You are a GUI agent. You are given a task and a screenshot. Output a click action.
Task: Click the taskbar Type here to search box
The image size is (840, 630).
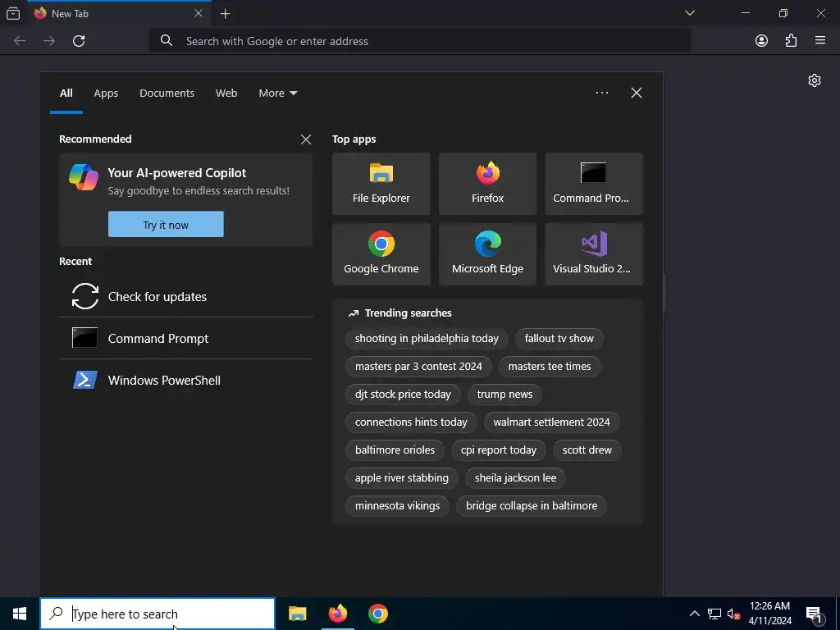[157, 614]
